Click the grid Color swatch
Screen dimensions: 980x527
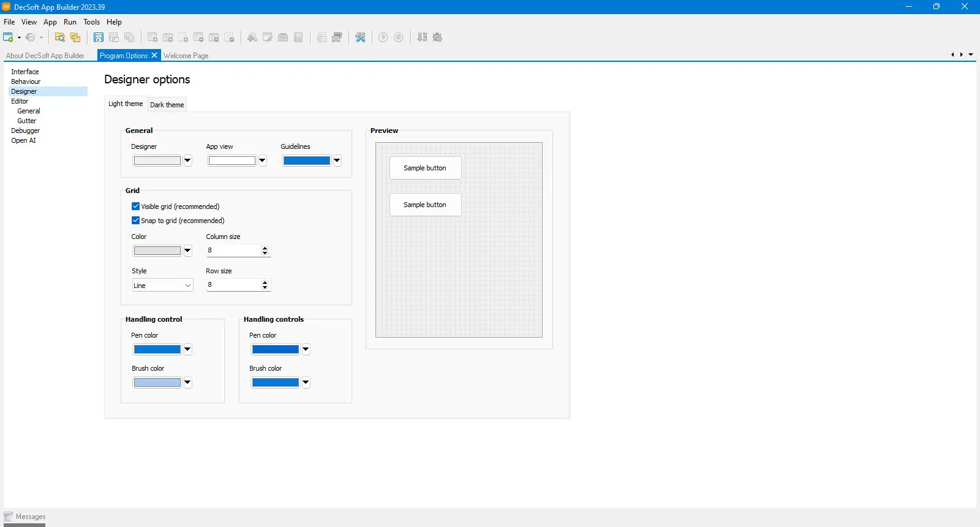coord(157,251)
